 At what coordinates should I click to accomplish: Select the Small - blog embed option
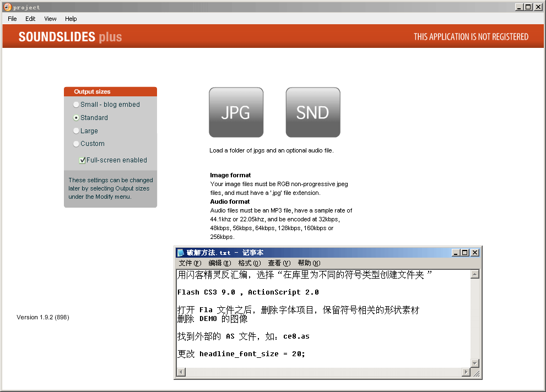(106, 105)
